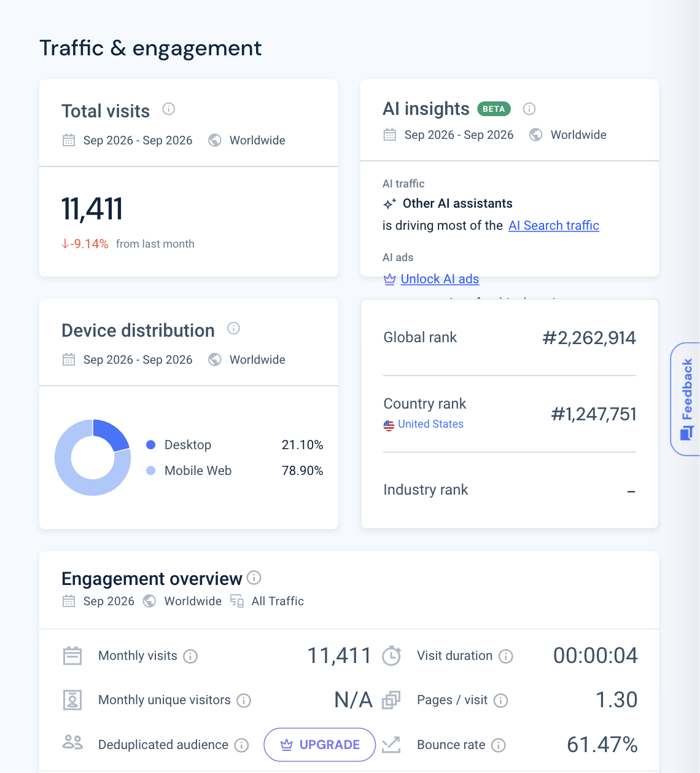Click the All Traffic devices icon
Viewport: 700px width, 773px height.
tap(237, 601)
